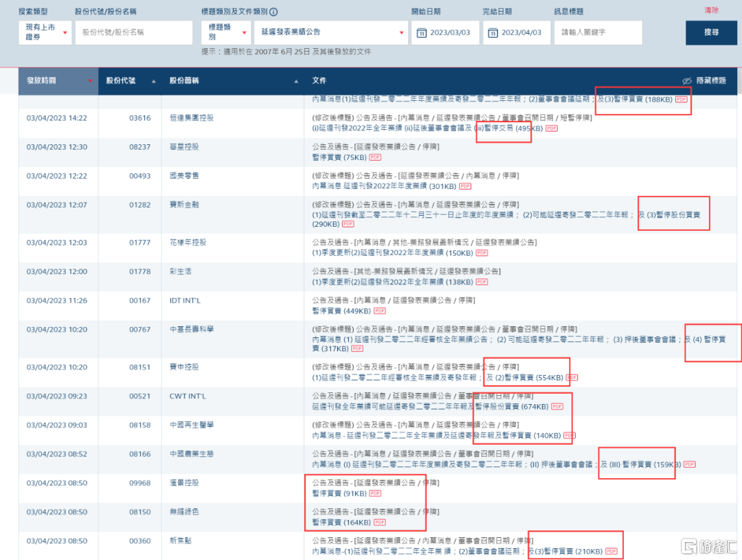The width and height of the screenshot is (742, 560).
Task: Open PDF icon for 國美零售 document
Action: [465, 186]
